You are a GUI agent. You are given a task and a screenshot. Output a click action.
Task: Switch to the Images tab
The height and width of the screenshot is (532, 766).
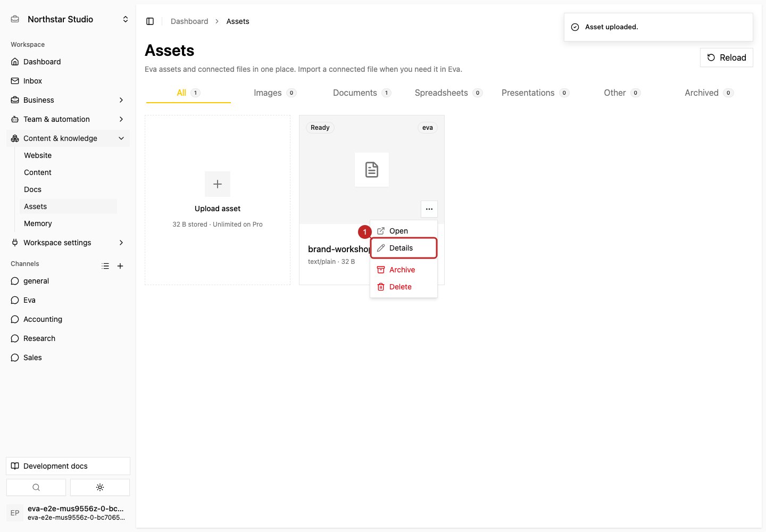pyautogui.click(x=275, y=93)
